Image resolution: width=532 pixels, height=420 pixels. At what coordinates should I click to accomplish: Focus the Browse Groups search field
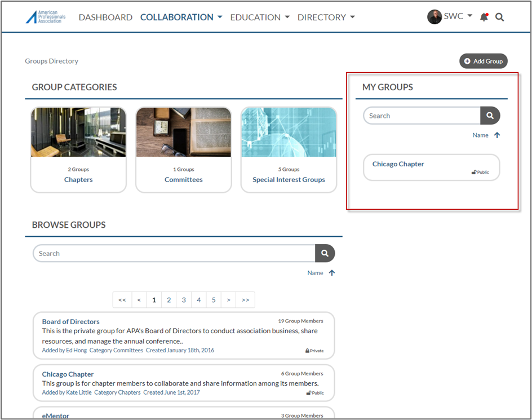[174, 253]
